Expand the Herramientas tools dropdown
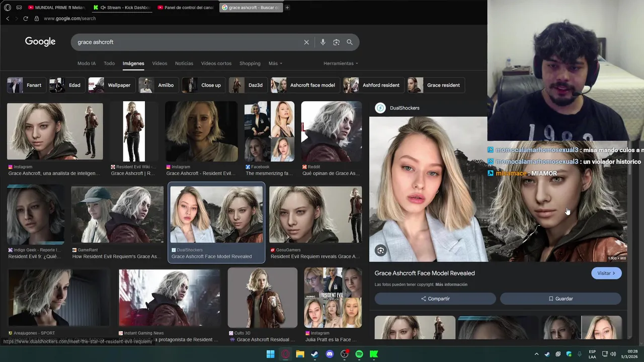Screen dimensions: 644x362 341,63
